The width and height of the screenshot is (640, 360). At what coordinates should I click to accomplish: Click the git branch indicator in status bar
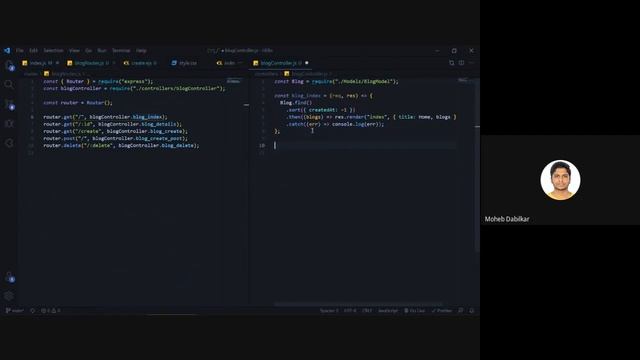pyautogui.click(x=15, y=311)
